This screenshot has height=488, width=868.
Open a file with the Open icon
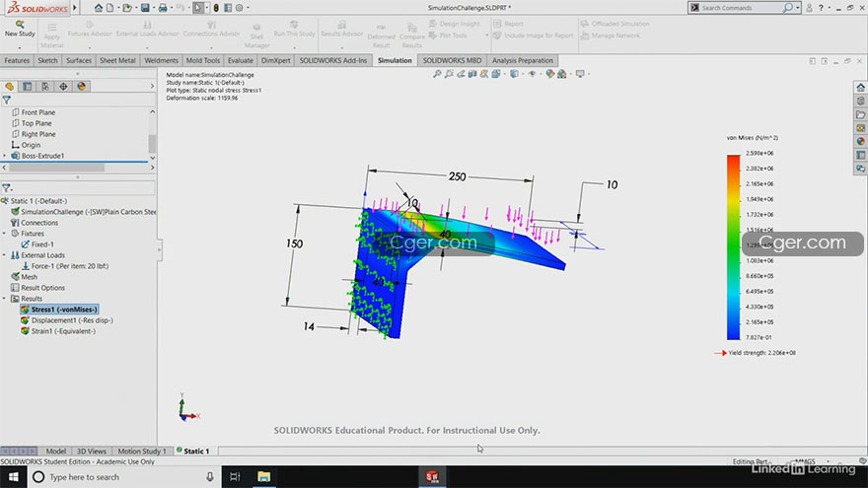127,8
